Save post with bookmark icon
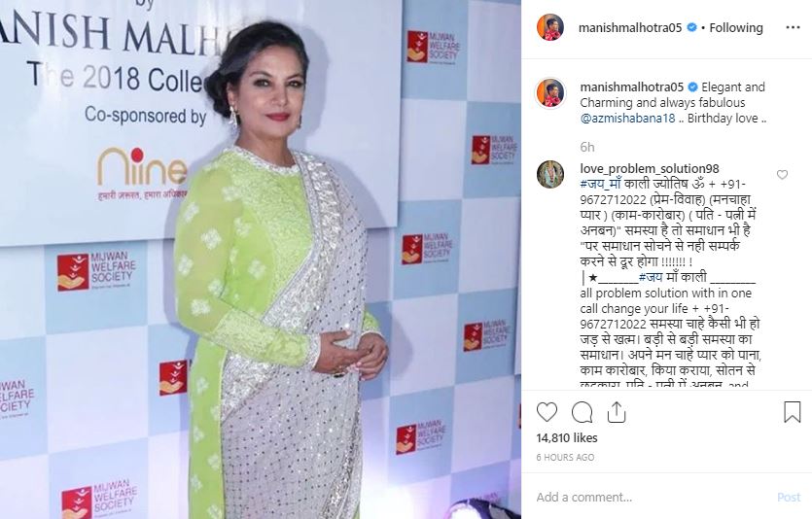 click(792, 412)
